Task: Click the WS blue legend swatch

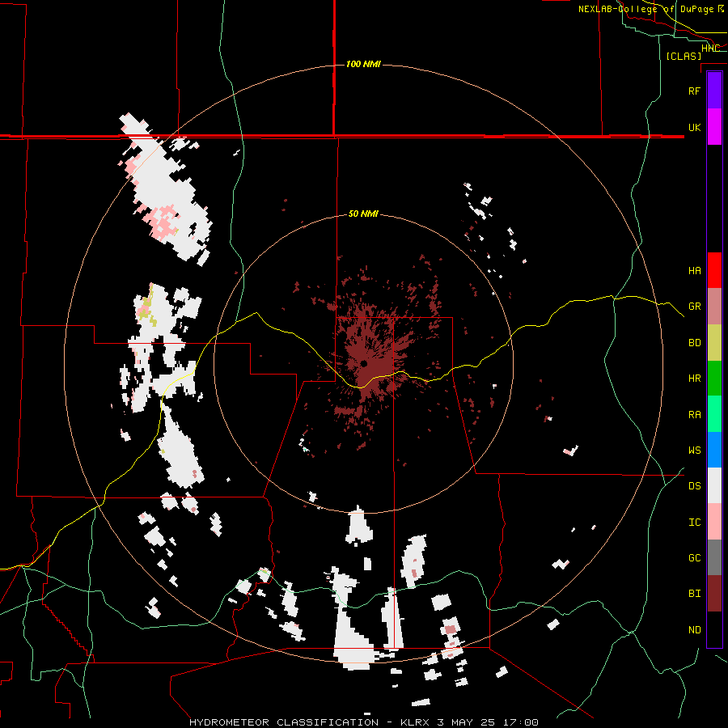Action: click(714, 450)
